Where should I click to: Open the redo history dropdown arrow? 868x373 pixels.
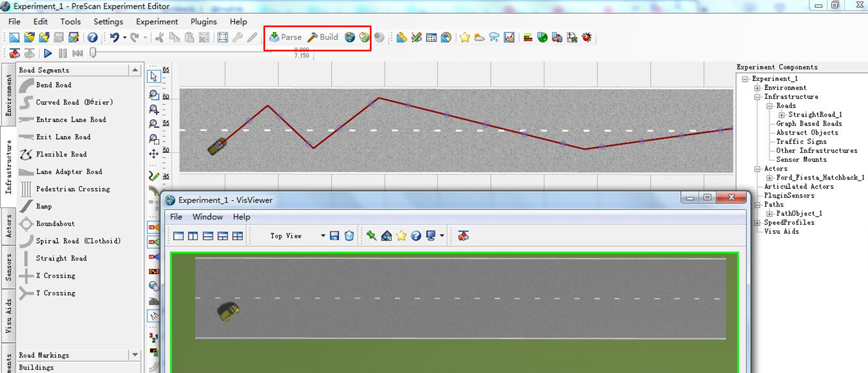145,38
